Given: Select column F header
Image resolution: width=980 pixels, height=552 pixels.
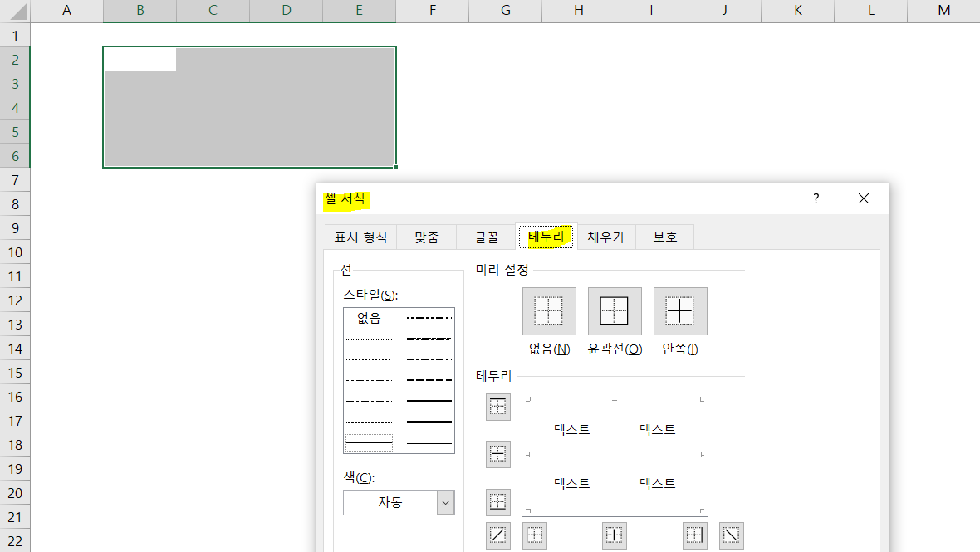Looking at the screenshot, I should click(433, 11).
